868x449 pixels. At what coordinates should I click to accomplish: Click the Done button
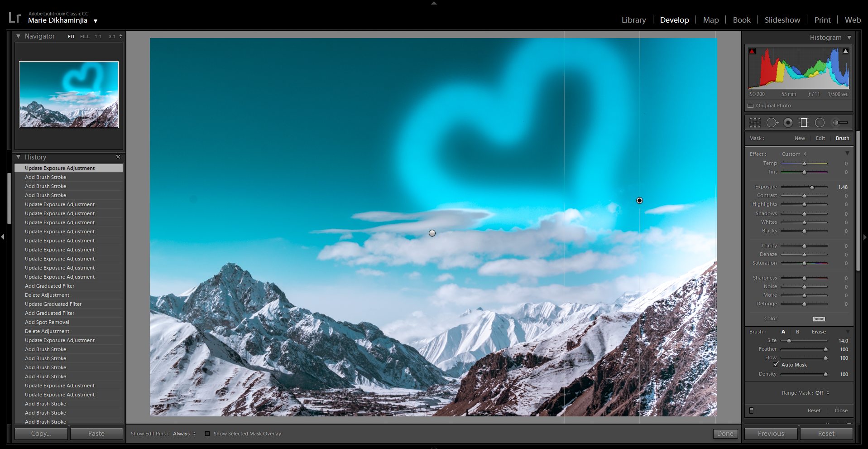pos(725,434)
